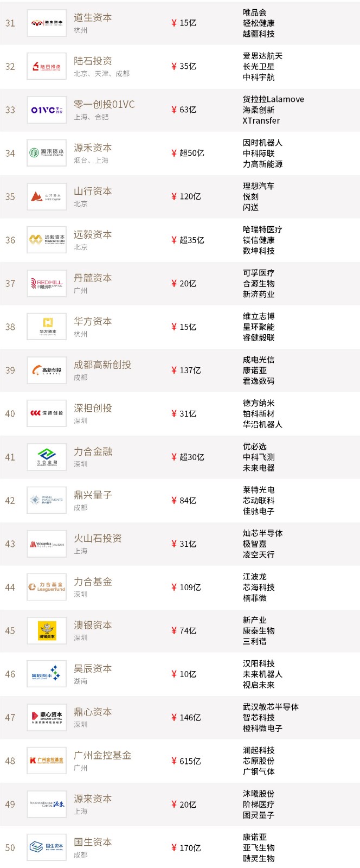Click the 山行资本 mountain logo

[x=47, y=197]
